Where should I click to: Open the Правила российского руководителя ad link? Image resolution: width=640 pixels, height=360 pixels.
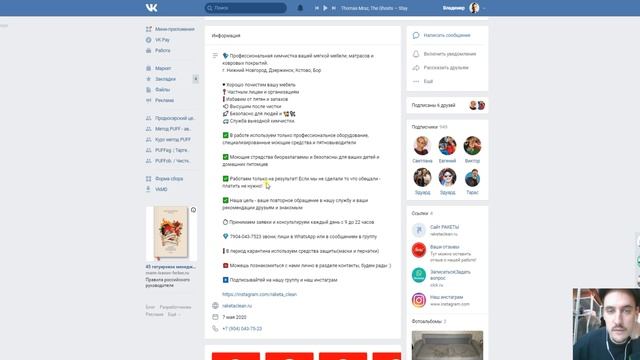point(168,282)
